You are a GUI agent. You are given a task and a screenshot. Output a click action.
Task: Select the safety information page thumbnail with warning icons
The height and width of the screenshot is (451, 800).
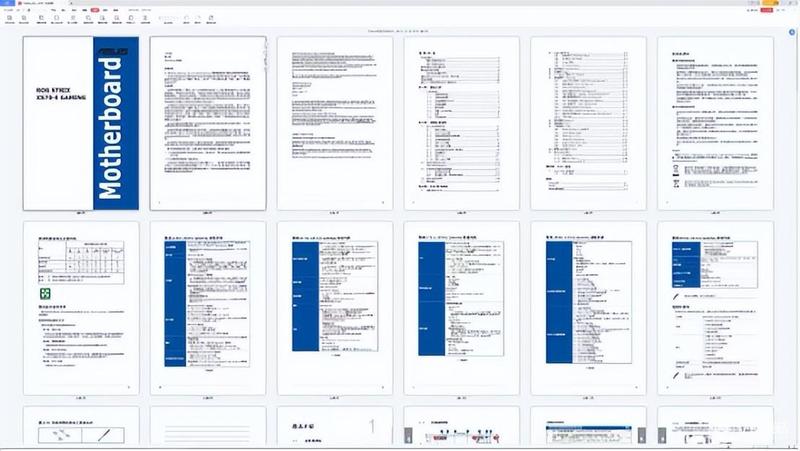coord(715,123)
